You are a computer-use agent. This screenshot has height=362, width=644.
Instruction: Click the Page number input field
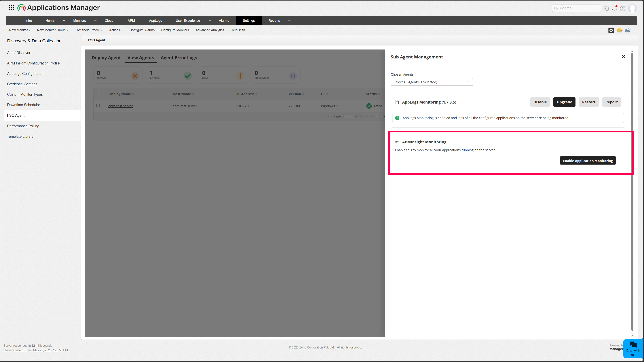349,116
